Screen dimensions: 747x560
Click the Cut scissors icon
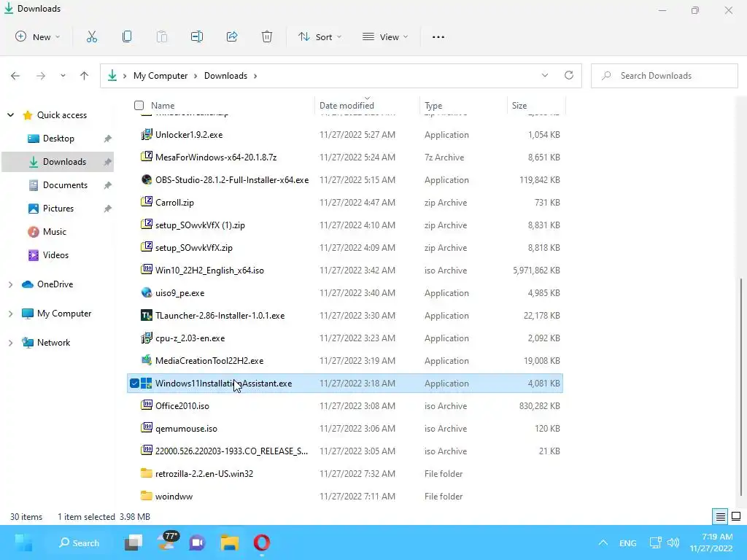pyautogui.click(x=91, y=36)
